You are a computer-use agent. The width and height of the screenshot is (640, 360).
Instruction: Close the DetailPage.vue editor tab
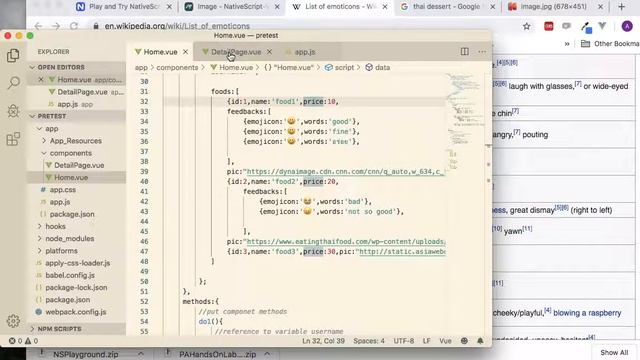269,52
